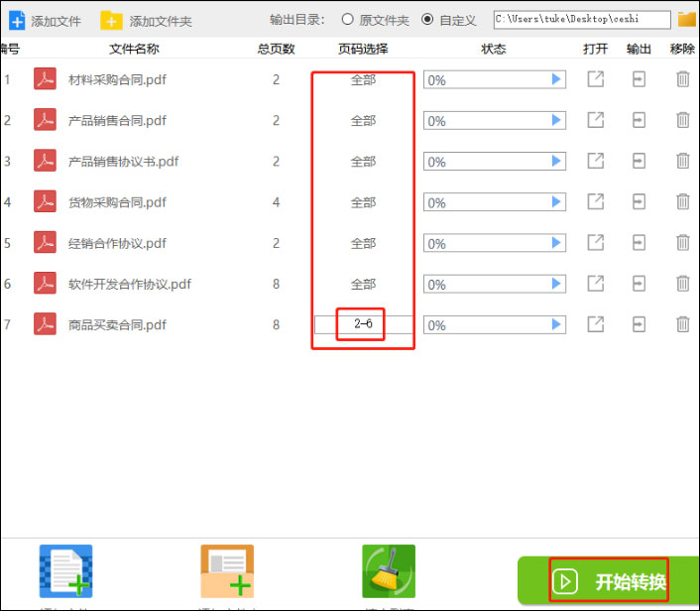
Task: Start converting 软件开发合作协议.pdf with play arrow
Action: [x=556, y=283]
